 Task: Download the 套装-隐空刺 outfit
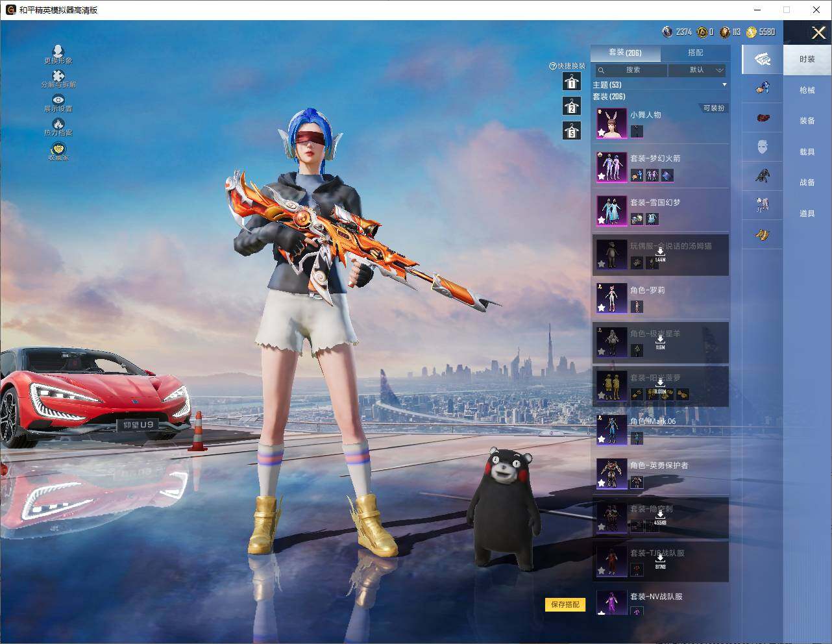pyautogui.click(x=660, y=517)
